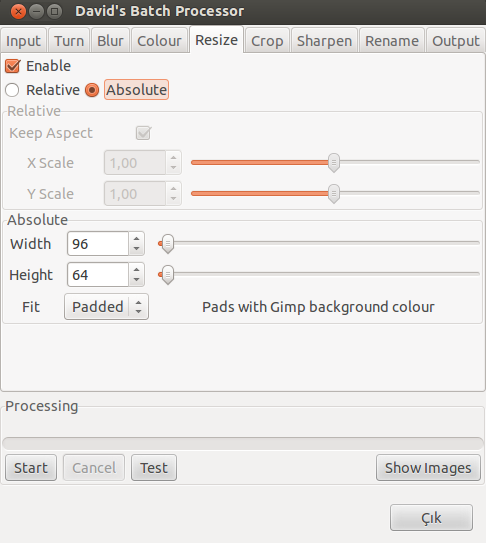
Task: Uncheck the Enable checkbox
Action: [12, 66]
